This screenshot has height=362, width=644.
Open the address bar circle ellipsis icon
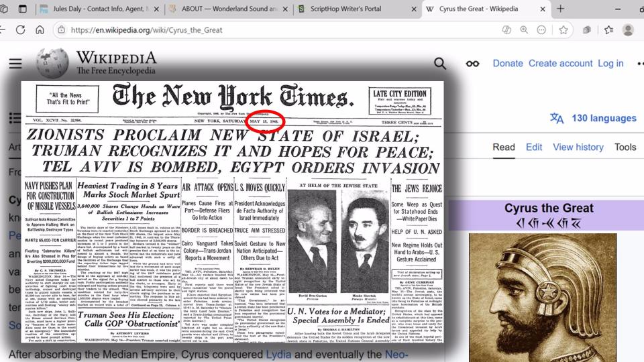(x=541, y=30)
